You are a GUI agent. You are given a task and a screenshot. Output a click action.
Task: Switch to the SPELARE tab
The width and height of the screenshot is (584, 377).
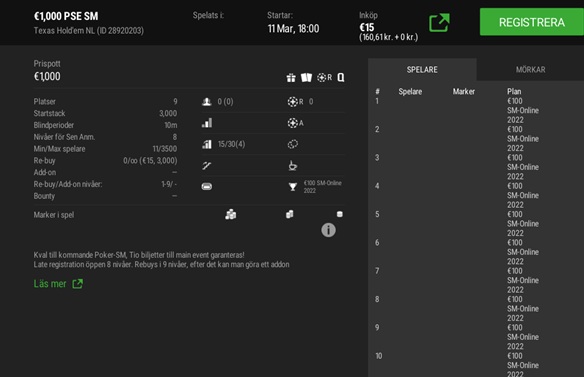point(422,70)
